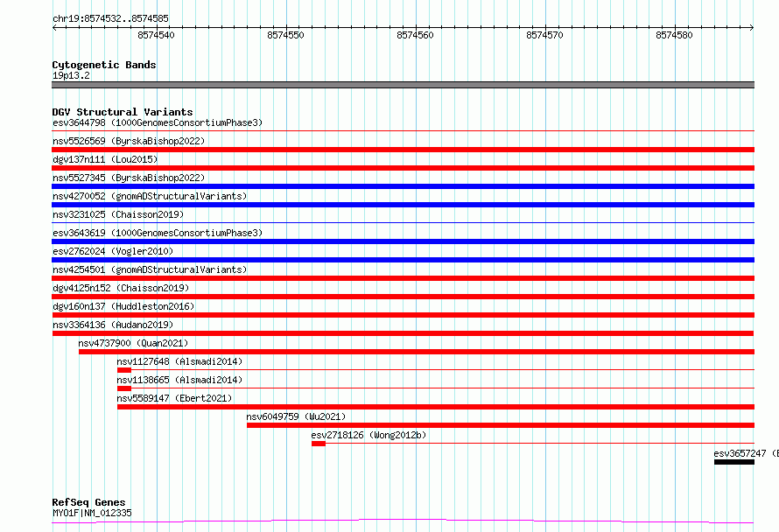Viewport: 779px width, 532px height.
Task: Click nsv4270052 gnomADStructuralVariants label
Action: (150, 196)
